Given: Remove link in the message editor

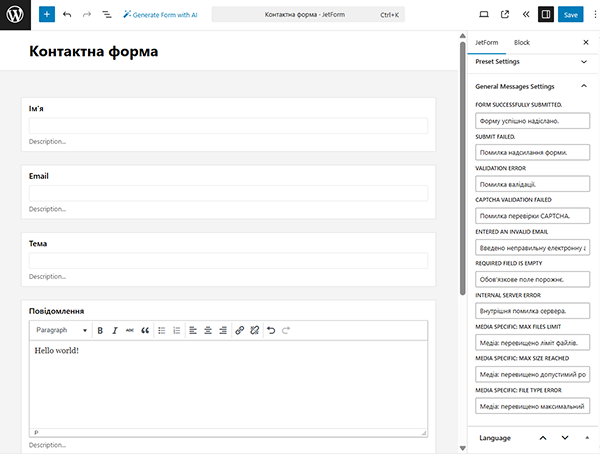Looking at the screenshot, I should pyautogui.click(x=254, y=331).
